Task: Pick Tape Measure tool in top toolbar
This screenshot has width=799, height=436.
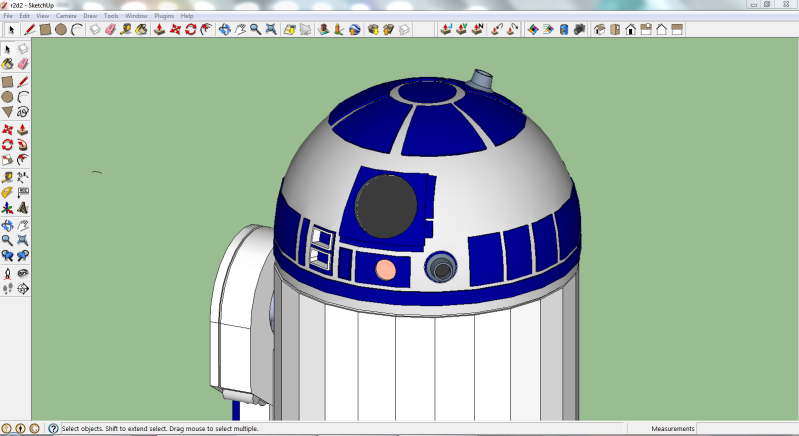Action: pyautogui.click(x=126, y=30)
